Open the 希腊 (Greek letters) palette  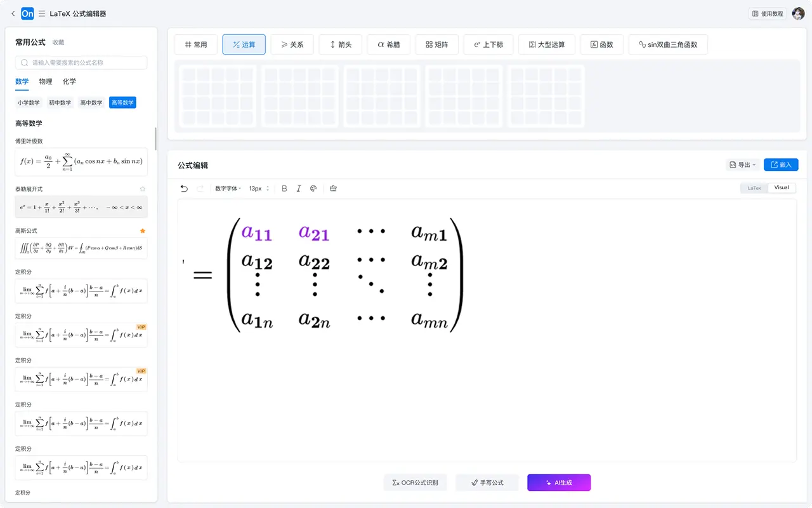[388, 44]
